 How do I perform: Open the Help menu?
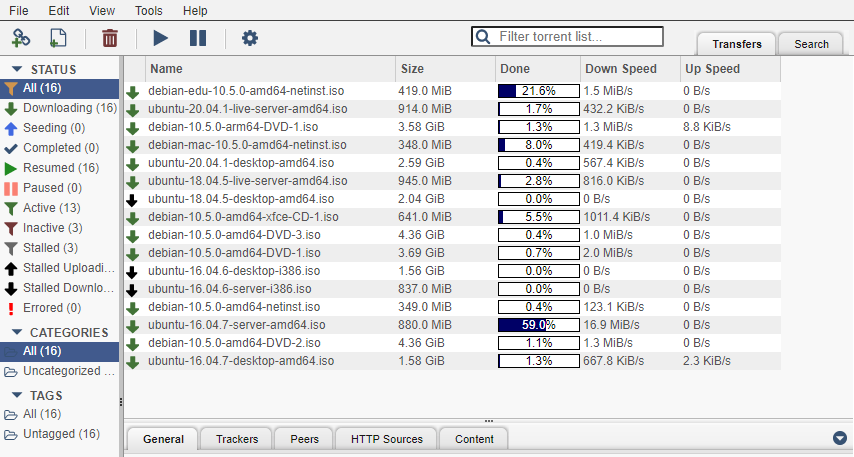pos(195,11)
